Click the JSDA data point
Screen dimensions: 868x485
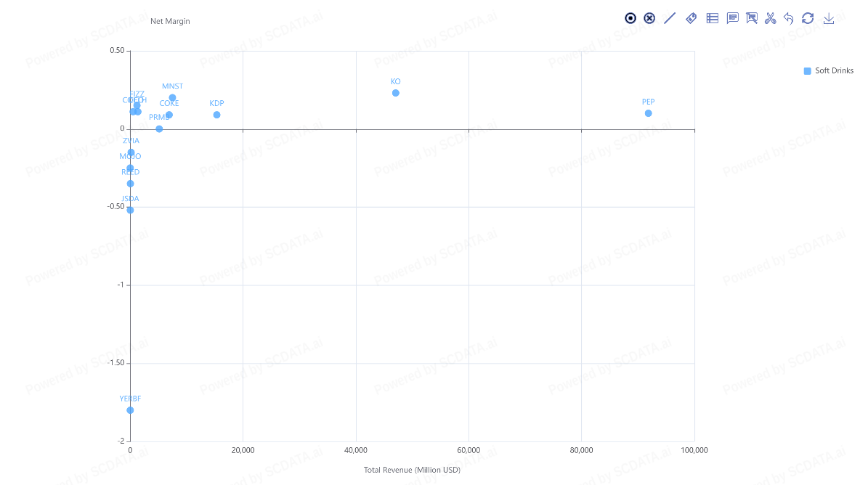pos(130,210)
